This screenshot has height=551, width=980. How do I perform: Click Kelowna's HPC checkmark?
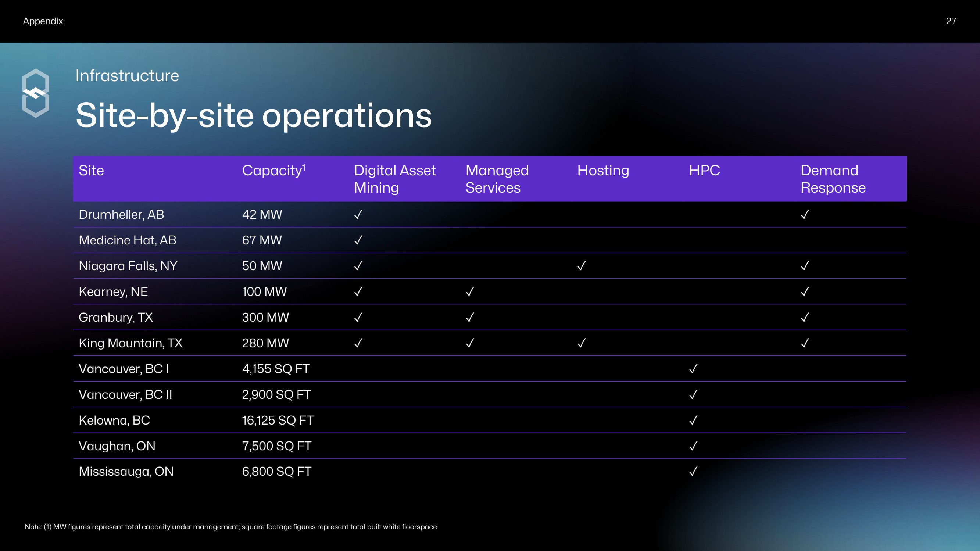(x=693, y=420)
